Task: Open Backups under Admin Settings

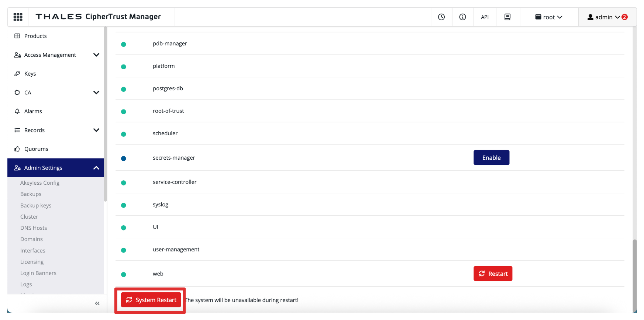Action: tap(31, 194)
